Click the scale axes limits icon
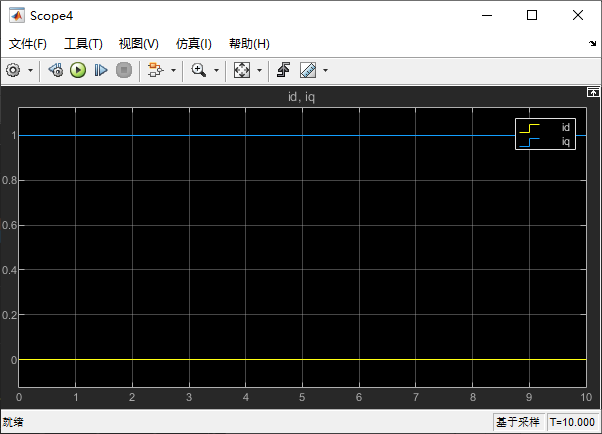602x434 pixels. coord(242,70)
